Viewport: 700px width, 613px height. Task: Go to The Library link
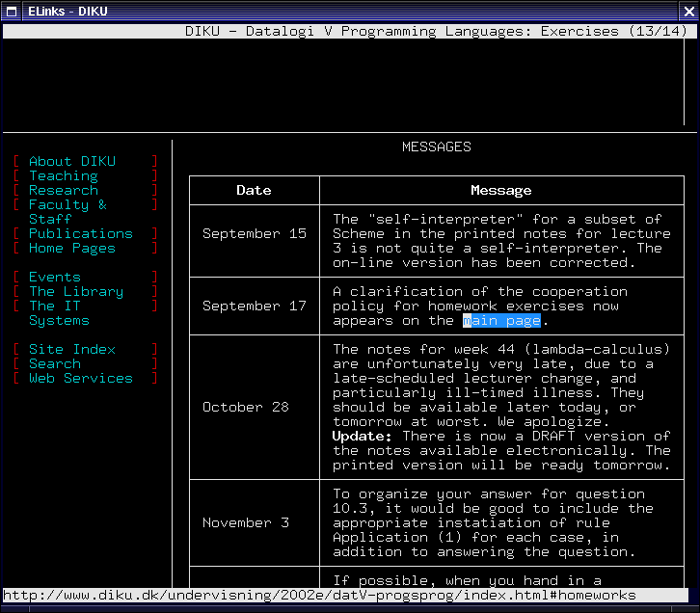click(75, 291)
